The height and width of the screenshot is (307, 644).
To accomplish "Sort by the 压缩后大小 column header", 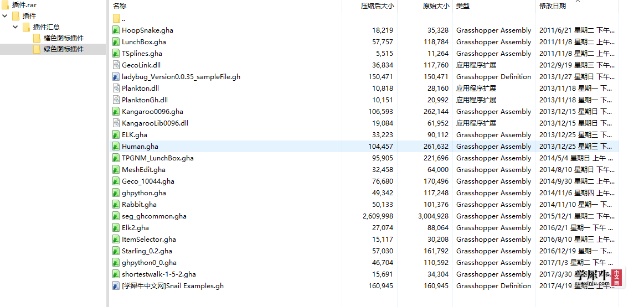I will tap(378, 6).
